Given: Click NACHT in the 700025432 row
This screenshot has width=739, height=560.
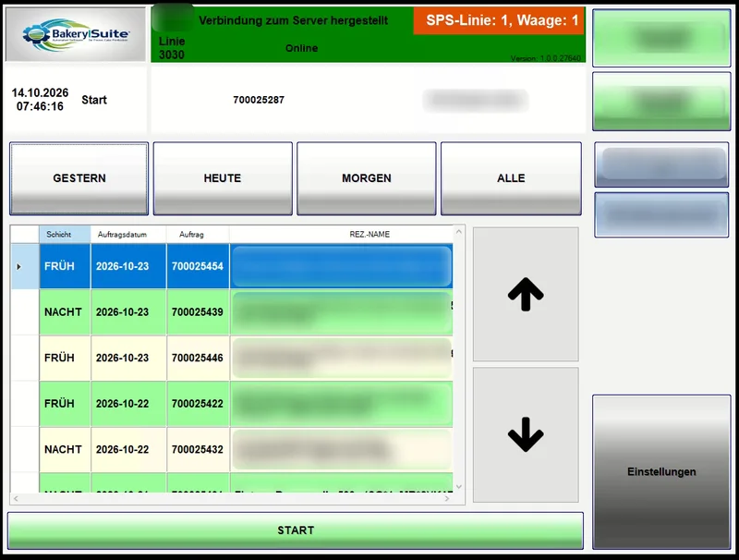Looking at the screenshot, I should [63, 449].
